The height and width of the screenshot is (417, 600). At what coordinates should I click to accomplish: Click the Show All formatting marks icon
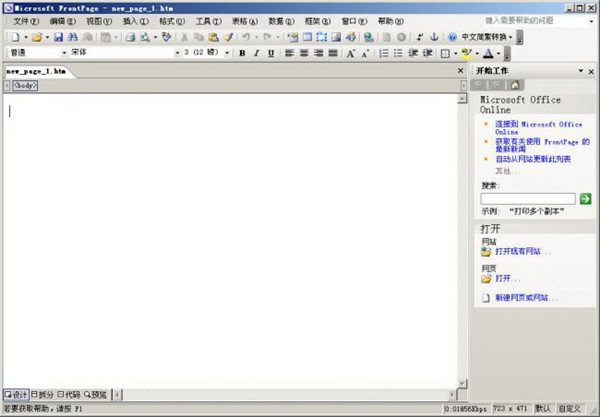coord(420,37)
